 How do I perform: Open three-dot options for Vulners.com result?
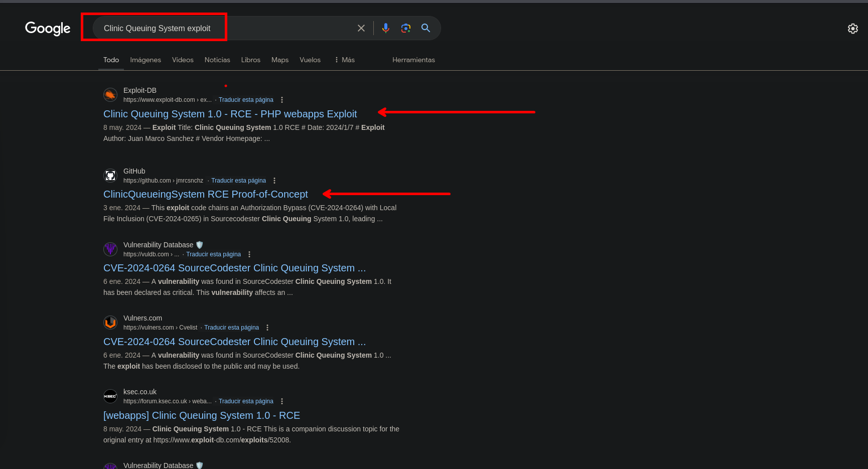pos(267,328)
